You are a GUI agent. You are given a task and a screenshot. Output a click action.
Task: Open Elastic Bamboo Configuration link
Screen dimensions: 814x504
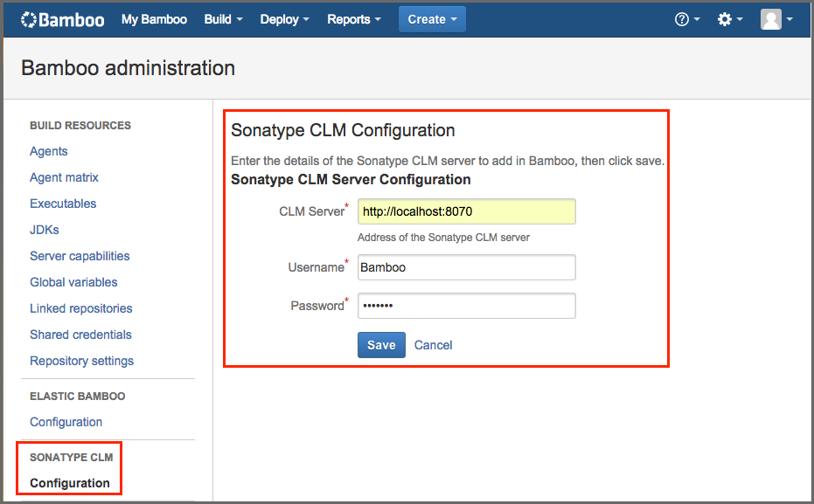[x=66, y=422]
